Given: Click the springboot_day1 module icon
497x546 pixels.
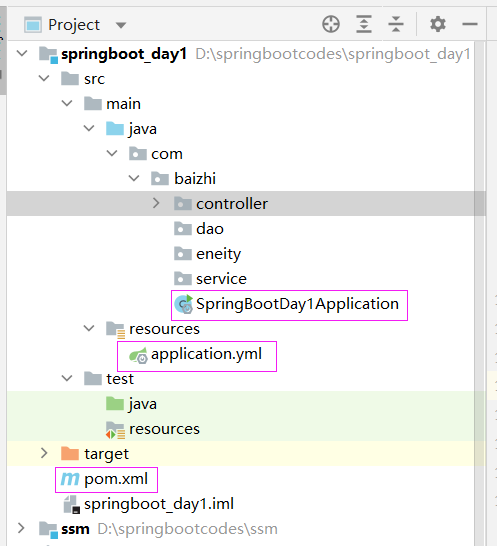Looking at the screenshot, I should coord(48,55).
